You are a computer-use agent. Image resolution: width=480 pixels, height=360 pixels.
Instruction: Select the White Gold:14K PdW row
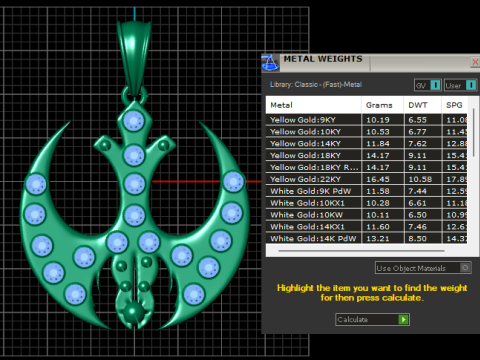click(x=366, y=239)
